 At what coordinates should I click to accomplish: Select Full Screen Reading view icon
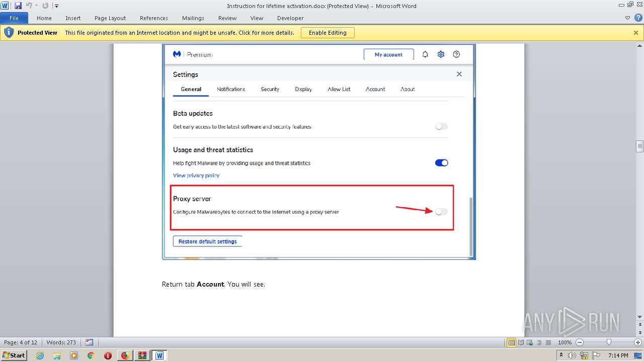521,342
